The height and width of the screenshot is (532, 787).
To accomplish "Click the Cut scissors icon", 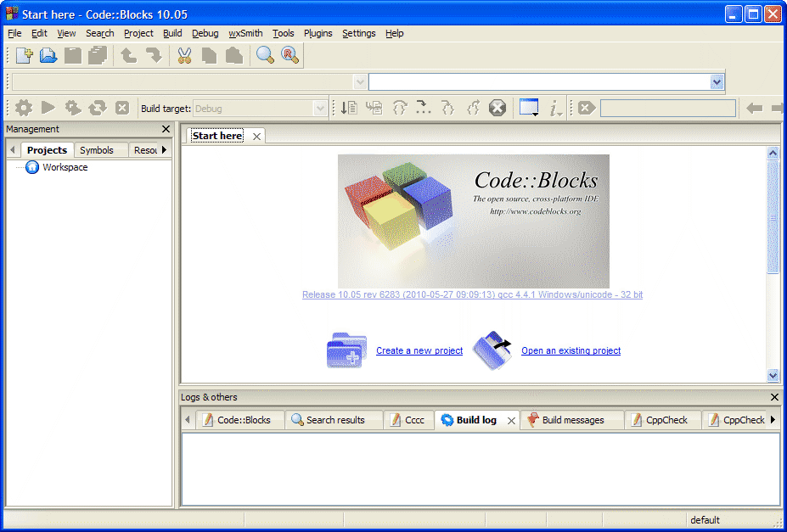I will click(184, 56).
